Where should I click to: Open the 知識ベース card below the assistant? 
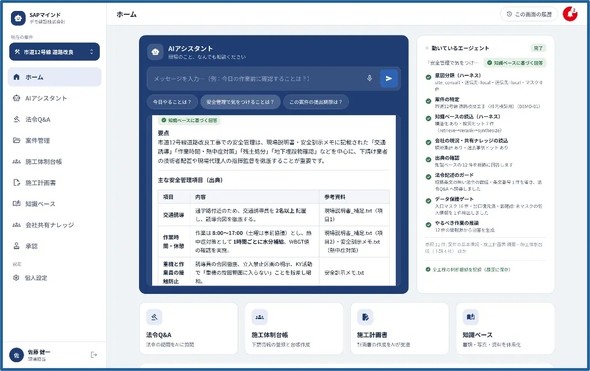tap(505, 328)
